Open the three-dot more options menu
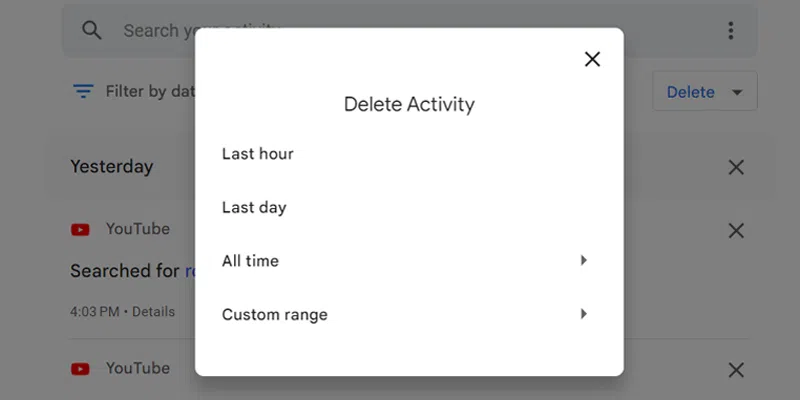 [731, 31]
